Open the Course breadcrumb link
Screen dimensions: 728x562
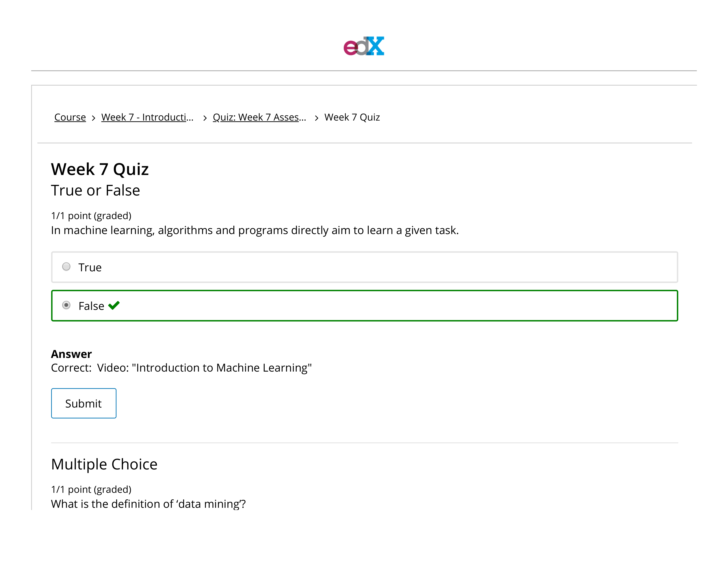[70, 117]
